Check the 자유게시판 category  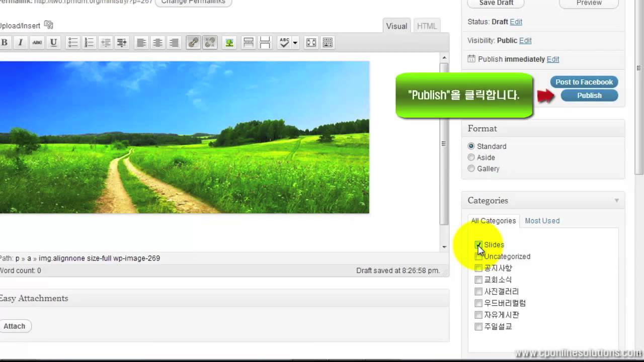478,315
